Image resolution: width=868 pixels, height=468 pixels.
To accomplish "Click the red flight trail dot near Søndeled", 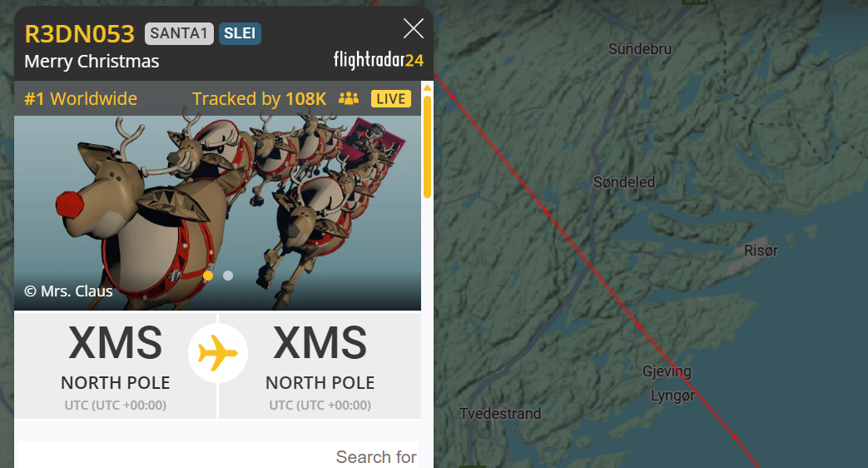I will [x=545, y=211].
